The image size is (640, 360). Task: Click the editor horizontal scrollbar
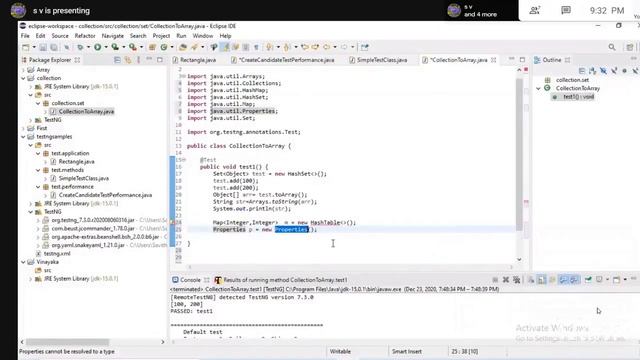(x=350, y=267)
